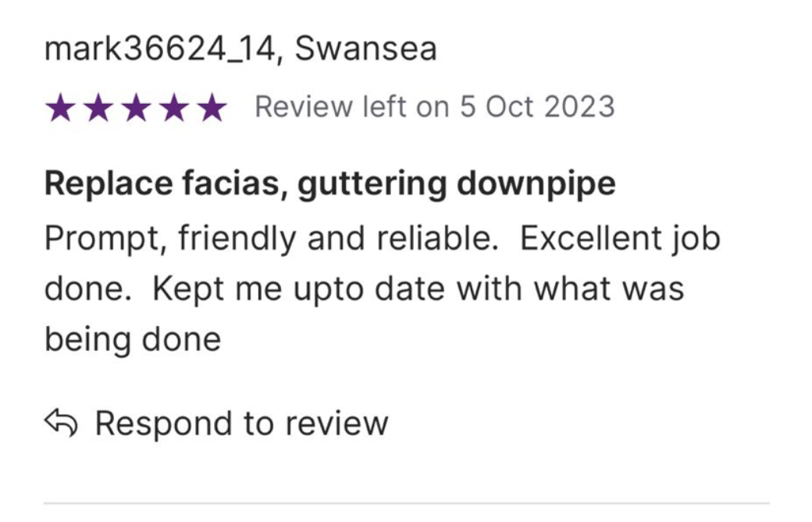The image size is (812, 522).
Task: Click the word downpipe in the title
Action: coord(536,184)
